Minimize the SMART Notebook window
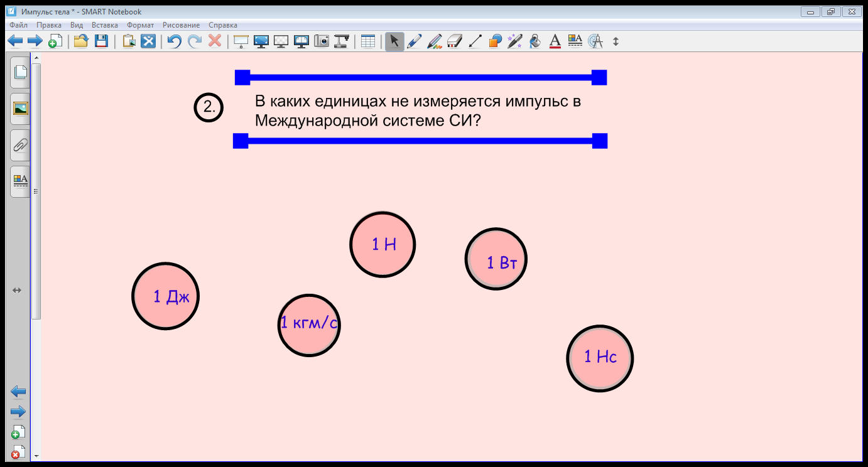 point(810,11)
